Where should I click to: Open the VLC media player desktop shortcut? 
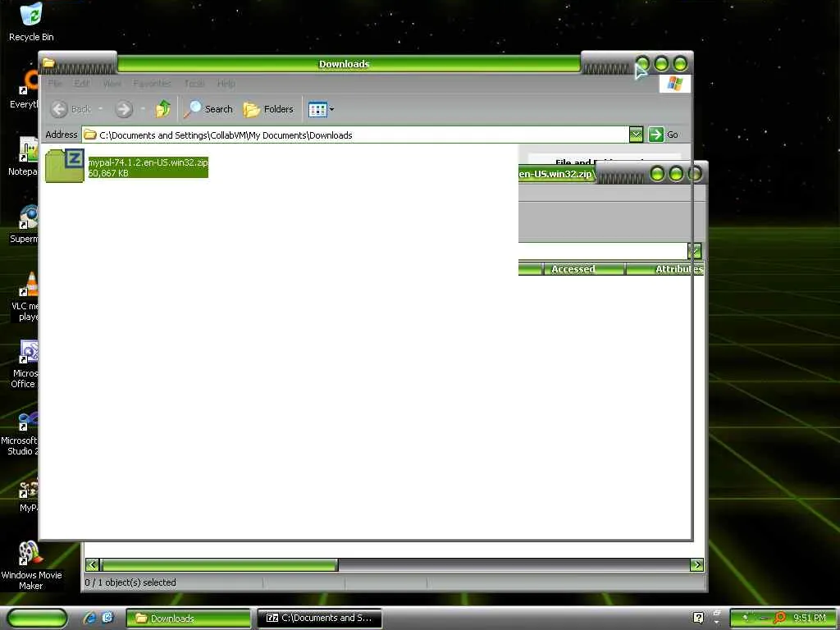tap(24, 296)
